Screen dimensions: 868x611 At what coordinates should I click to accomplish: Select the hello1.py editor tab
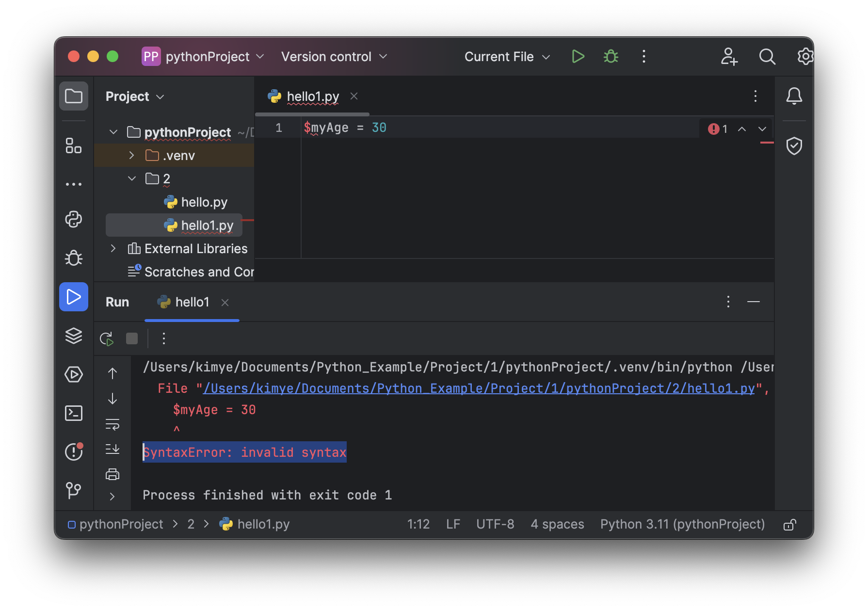[313, 96]
